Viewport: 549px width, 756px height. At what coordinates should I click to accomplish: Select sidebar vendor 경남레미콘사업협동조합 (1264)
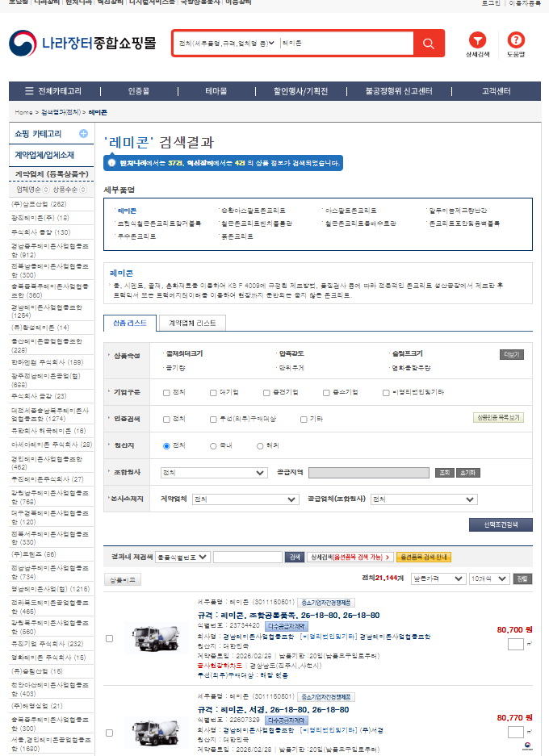coord(47,311)
